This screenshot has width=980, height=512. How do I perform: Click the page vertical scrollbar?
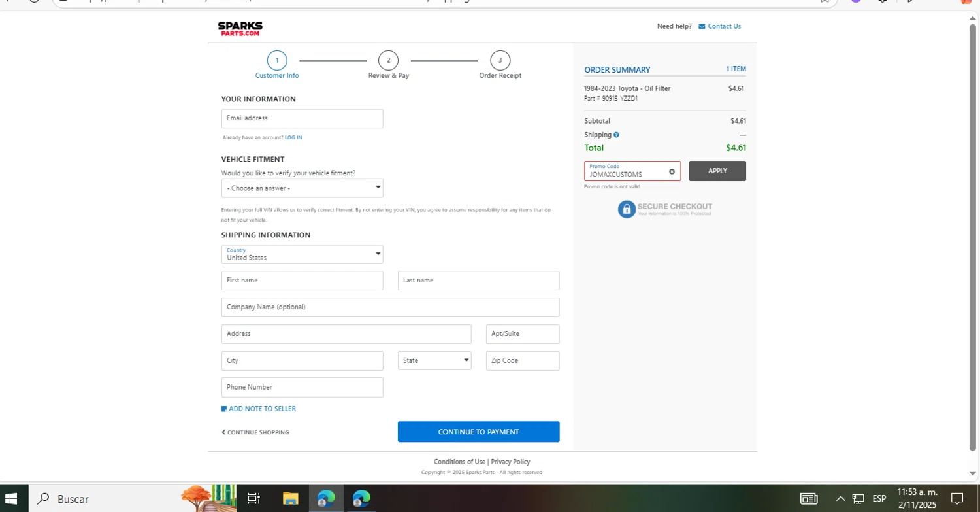coord(973,237)
